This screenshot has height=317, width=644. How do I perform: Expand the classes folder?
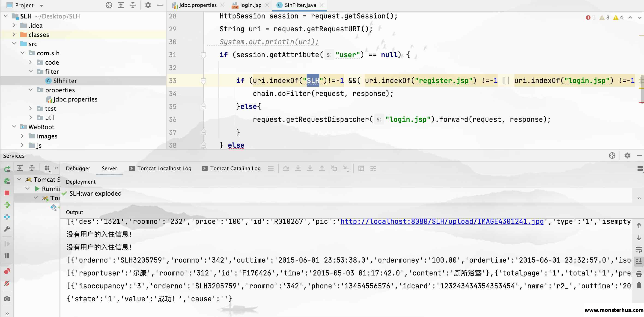[x=14, y=35]
